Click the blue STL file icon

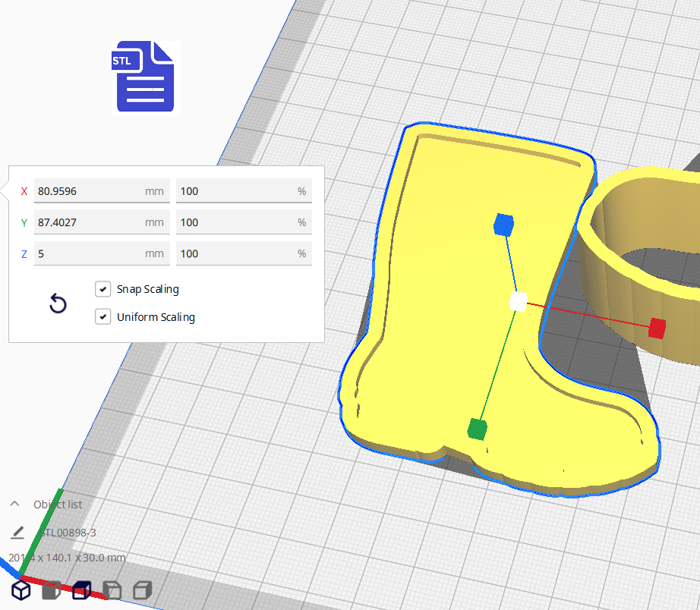point(145,77)
